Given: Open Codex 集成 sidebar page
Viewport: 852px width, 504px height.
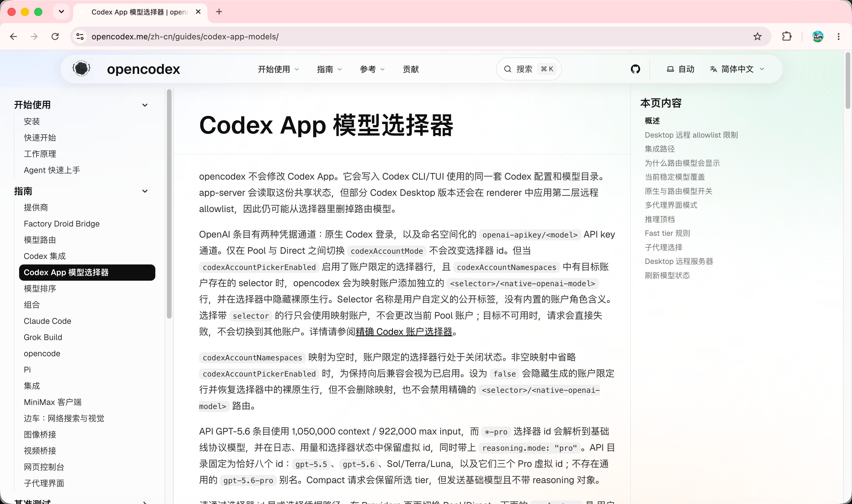Looking at the screenshot, I should (x=45, y=256).
